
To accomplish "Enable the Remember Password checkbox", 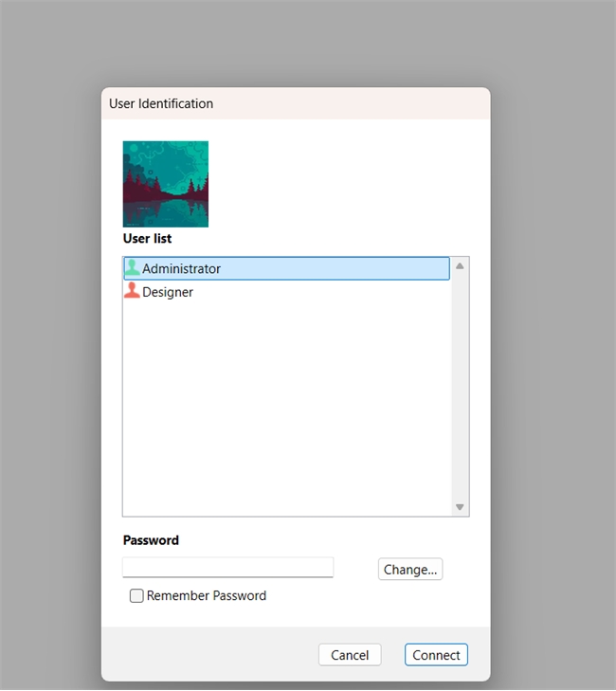I will pyautogui.click(x=136, y=595).
